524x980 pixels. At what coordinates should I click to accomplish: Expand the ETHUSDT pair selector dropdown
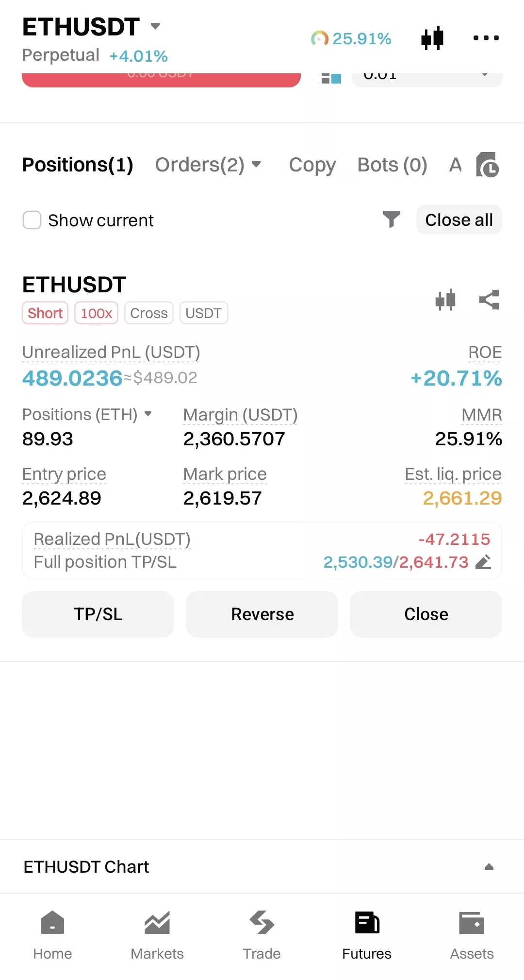pyautogui.click(x=155, y=26)
